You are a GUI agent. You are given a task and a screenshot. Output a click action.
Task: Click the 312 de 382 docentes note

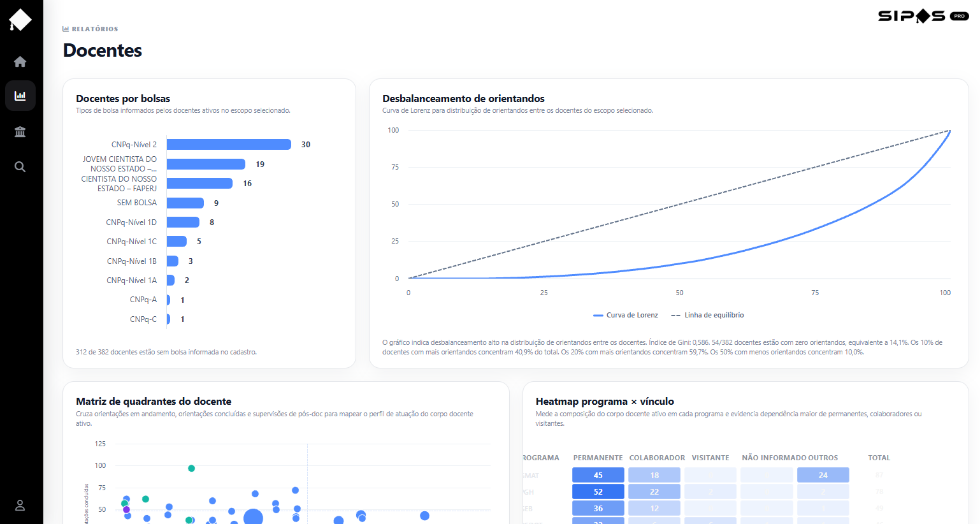click(x=166, y=352)
